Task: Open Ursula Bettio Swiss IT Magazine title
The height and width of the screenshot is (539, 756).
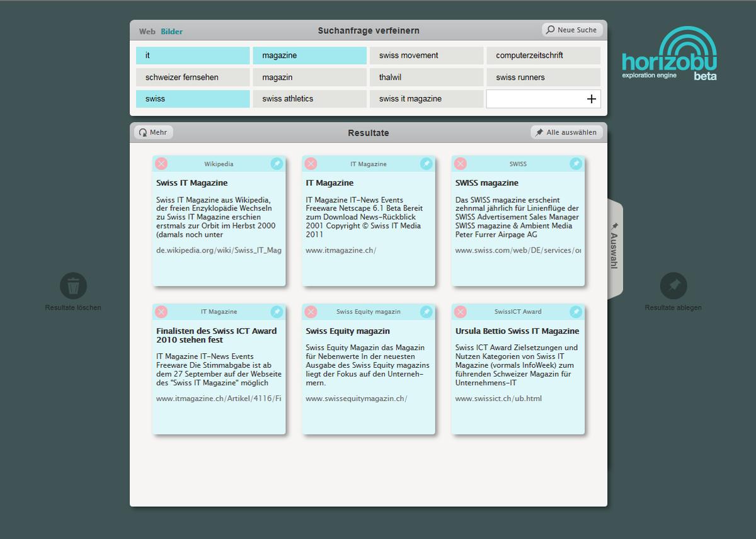Action: 517,331
